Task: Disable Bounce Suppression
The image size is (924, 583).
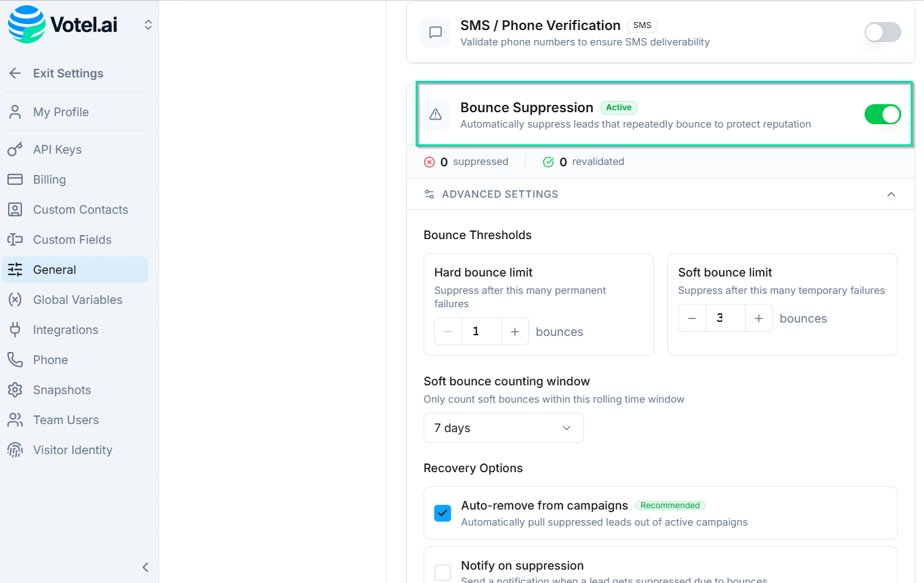Action: click(x=883, y=114)
